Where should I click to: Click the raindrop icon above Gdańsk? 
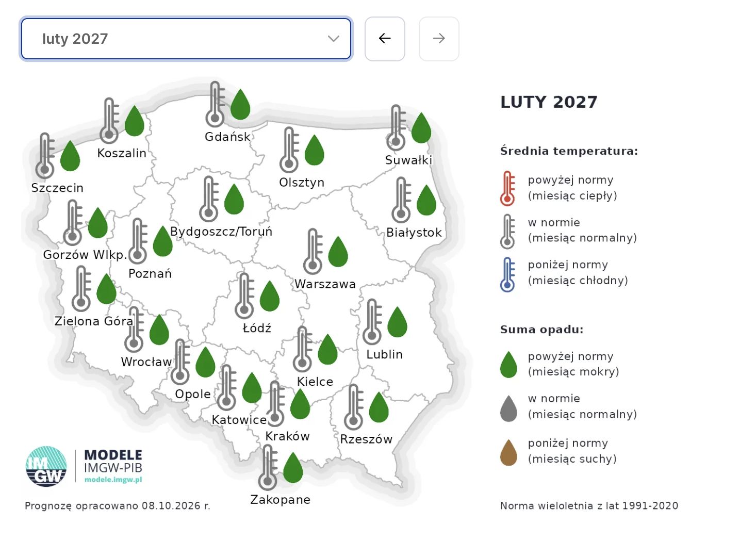coord(240,104)
